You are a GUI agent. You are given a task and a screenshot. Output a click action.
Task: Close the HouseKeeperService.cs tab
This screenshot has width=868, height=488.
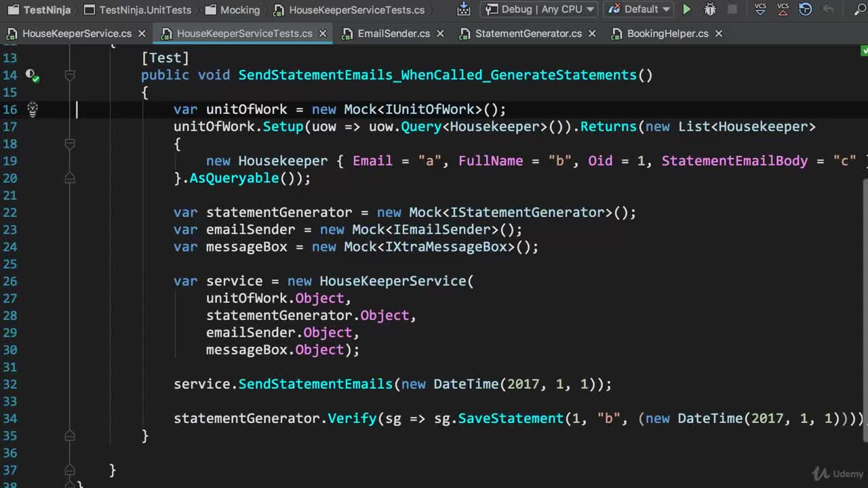142,33
